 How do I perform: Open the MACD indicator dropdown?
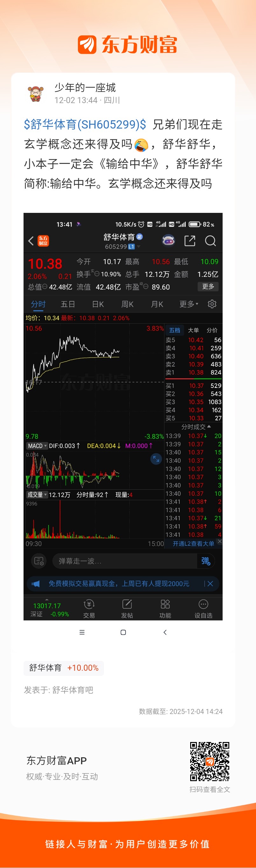[x=37, y=446]
